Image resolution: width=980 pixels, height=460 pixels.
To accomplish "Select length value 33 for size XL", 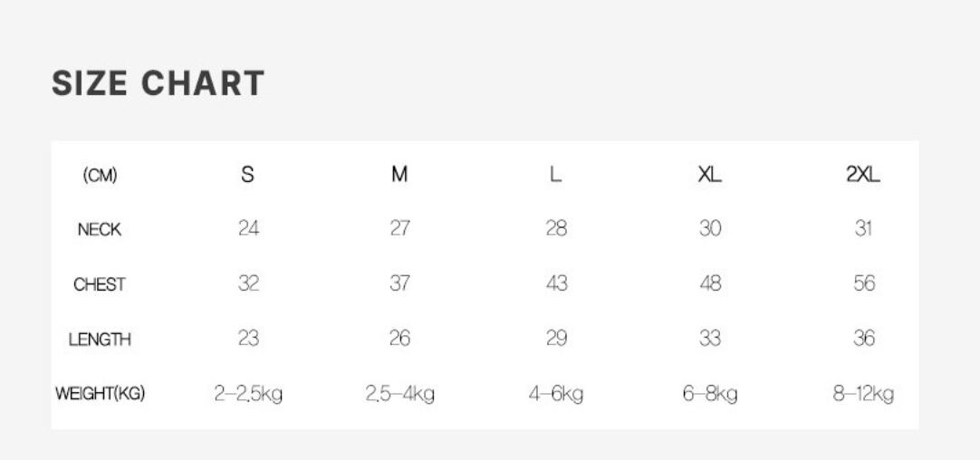I will coord(710,339).
